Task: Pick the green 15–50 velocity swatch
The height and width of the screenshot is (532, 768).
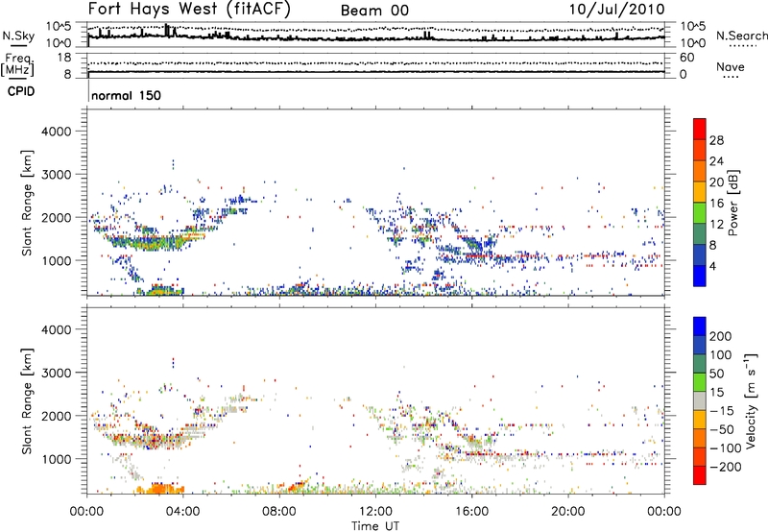Action: click(x=700, y=382)
